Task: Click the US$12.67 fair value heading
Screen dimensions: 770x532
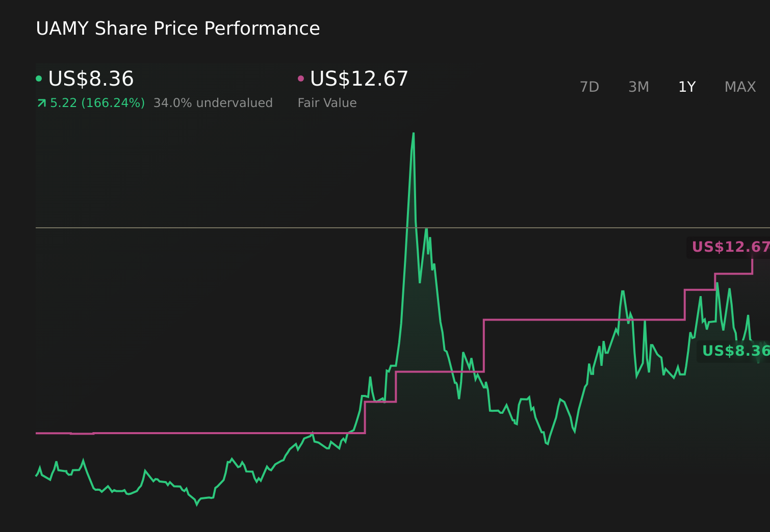Action: click(x=359, y=79)
